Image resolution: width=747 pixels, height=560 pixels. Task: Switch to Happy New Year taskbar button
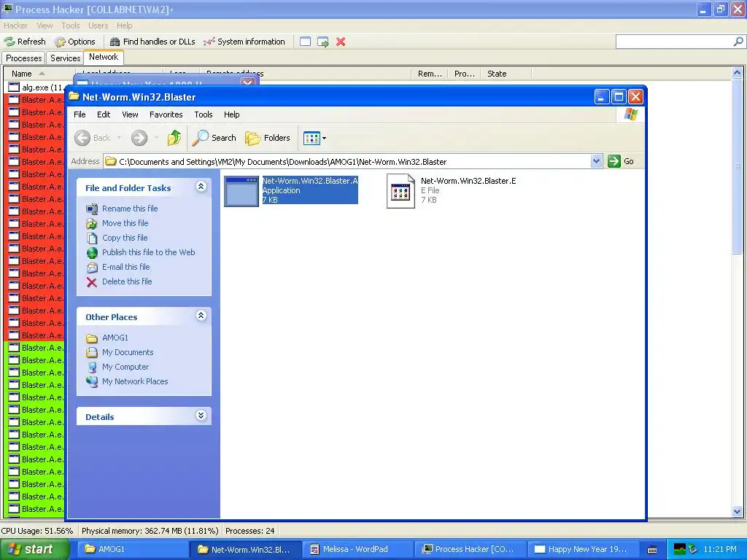[584, 550]
